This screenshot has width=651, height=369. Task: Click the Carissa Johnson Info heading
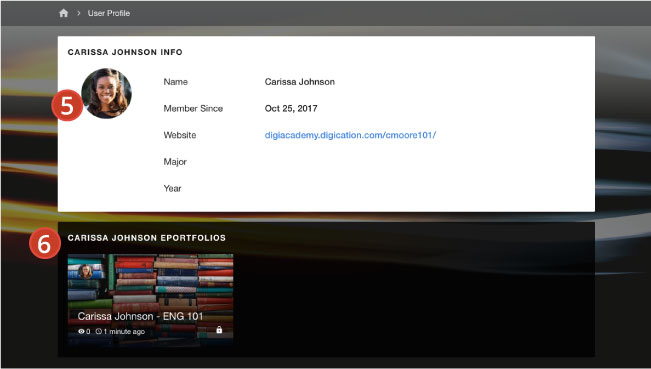125,52
